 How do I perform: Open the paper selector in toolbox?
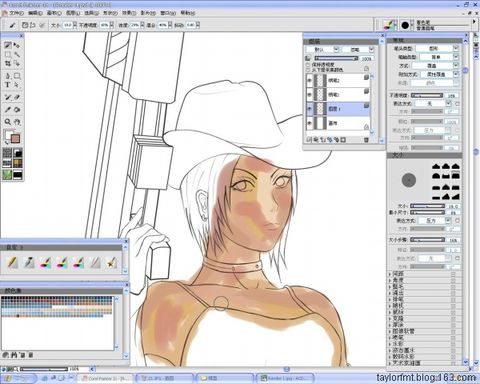[x=7, y=153]
